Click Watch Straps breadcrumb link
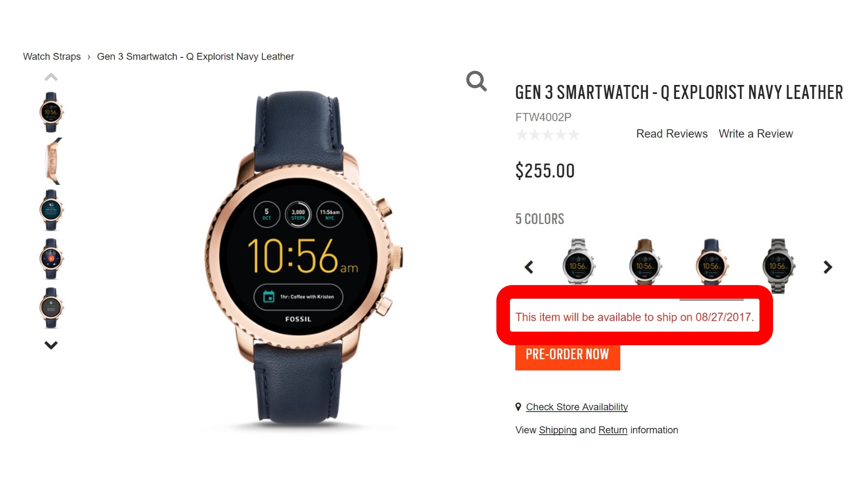The height and width of the screenshot is (488, 868). click(x=52, y=56)
